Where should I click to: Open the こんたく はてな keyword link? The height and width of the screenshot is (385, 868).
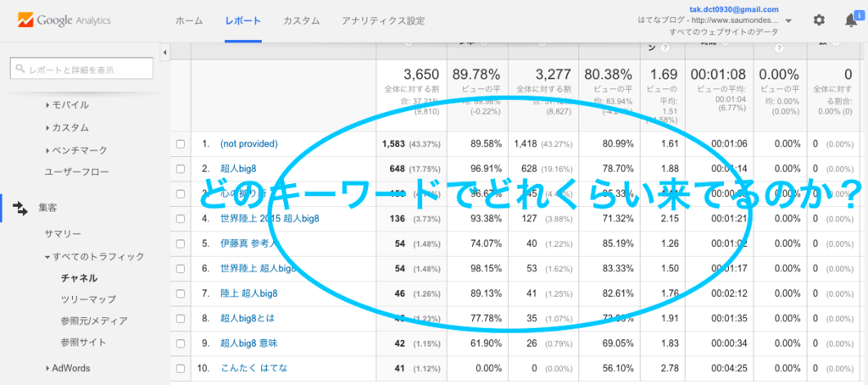pyautogui.click(x=253, y=368)
